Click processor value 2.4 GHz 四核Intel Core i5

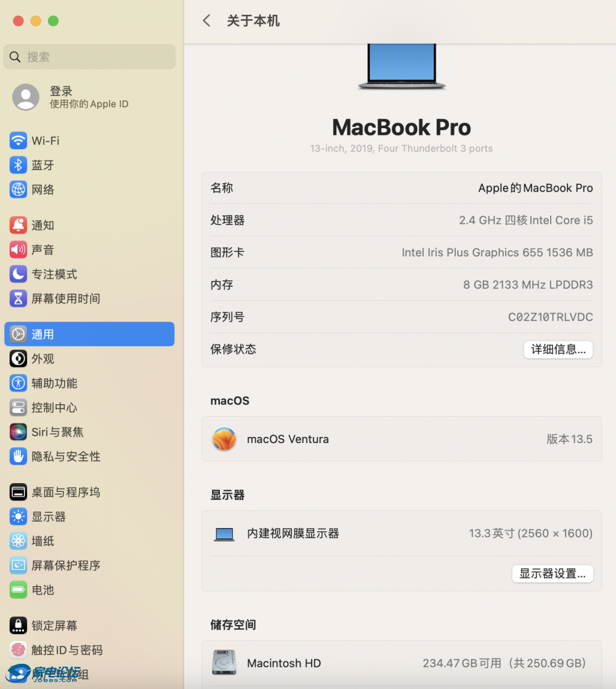(525, 220)
